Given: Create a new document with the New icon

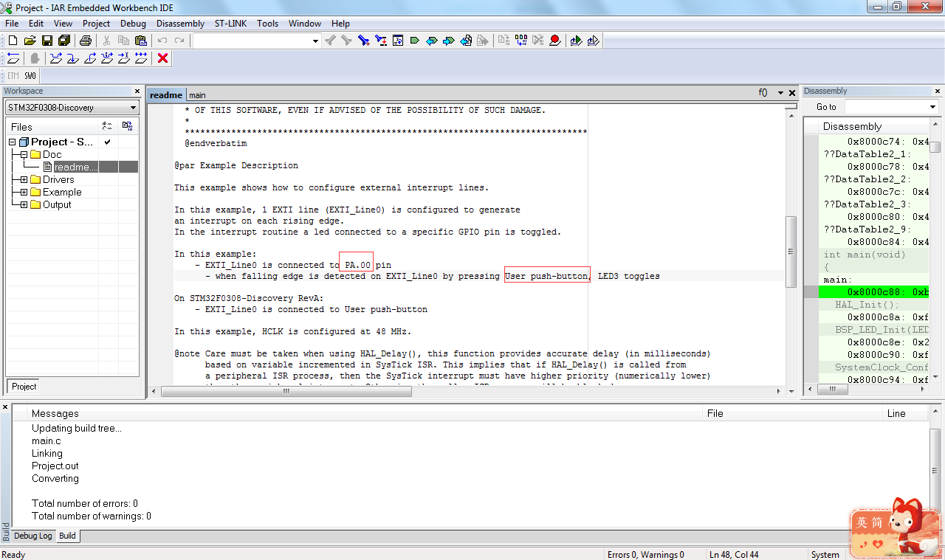Looking at the screenshot, I should 13,41.
